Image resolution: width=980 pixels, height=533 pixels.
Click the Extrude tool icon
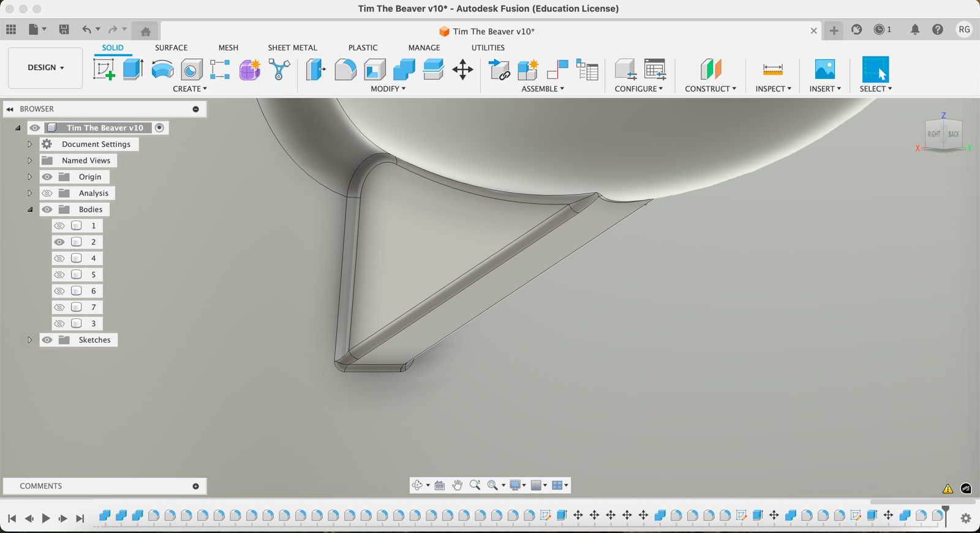pyautogui.click(x=133, y=69)
